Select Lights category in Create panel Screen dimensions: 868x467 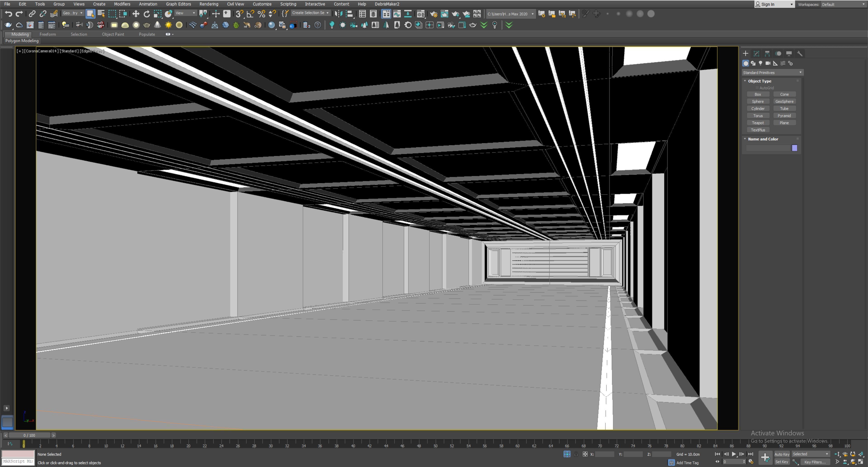760,63
